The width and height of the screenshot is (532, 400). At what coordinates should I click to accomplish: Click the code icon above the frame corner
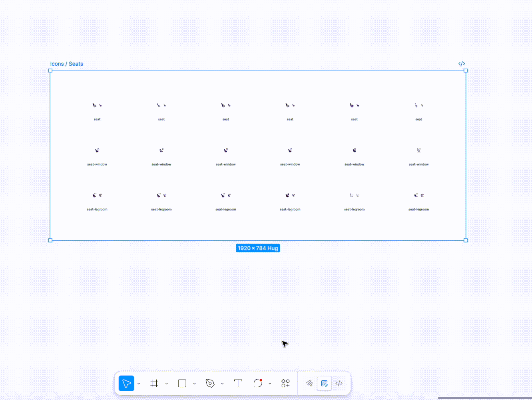click(462, 64)
